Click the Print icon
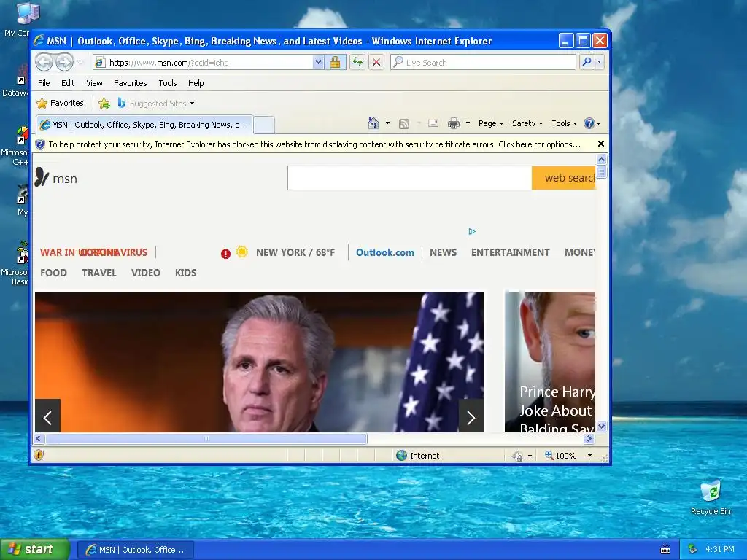The height and width of the screenshot is (560, 747). pos(454,124)
